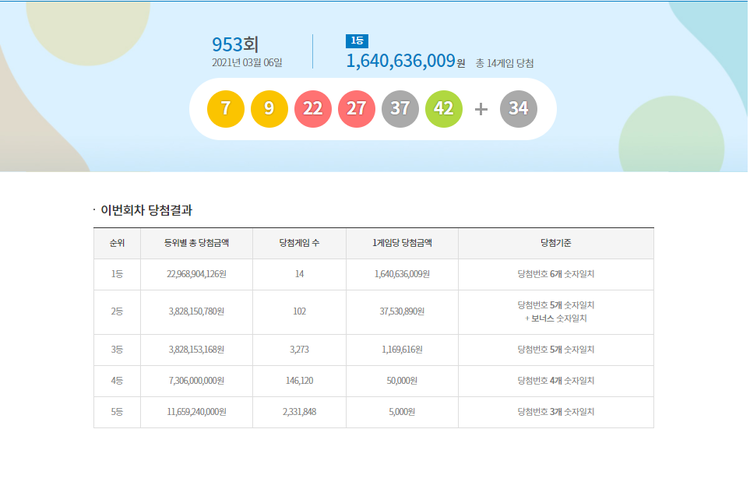Click the 당첨게임 수 column header
The height and width of the screenshot is (496, 750).
point(299,243)
